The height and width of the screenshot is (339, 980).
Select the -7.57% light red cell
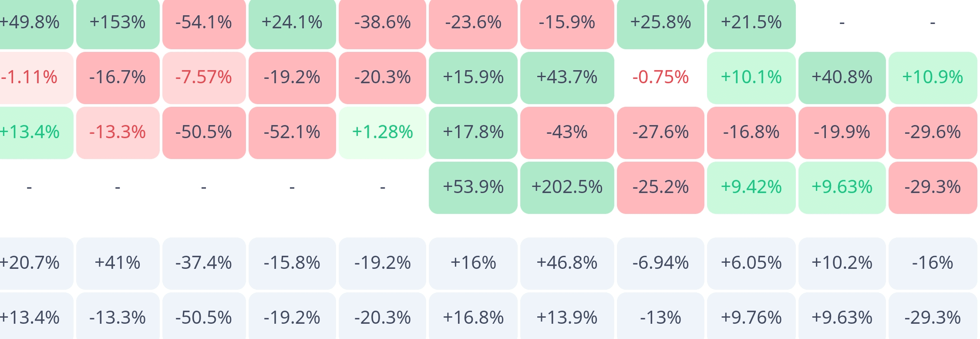point(204,78)
